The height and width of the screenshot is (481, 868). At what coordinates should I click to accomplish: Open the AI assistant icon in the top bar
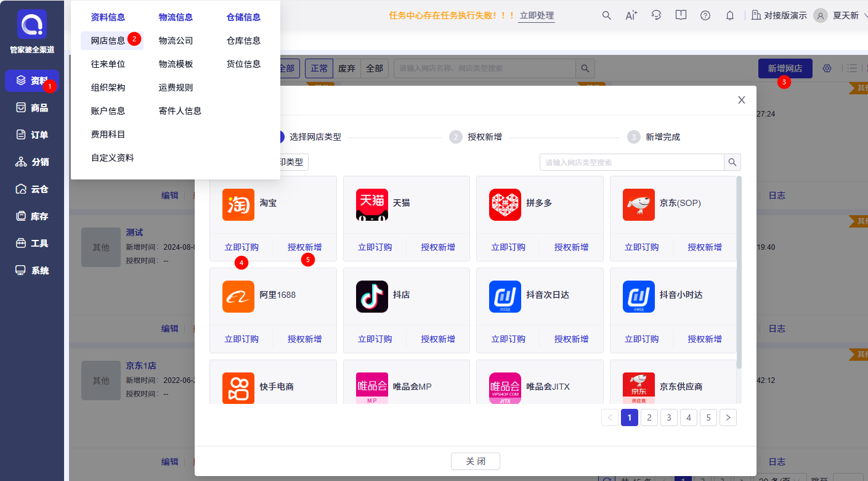point(631,15)
